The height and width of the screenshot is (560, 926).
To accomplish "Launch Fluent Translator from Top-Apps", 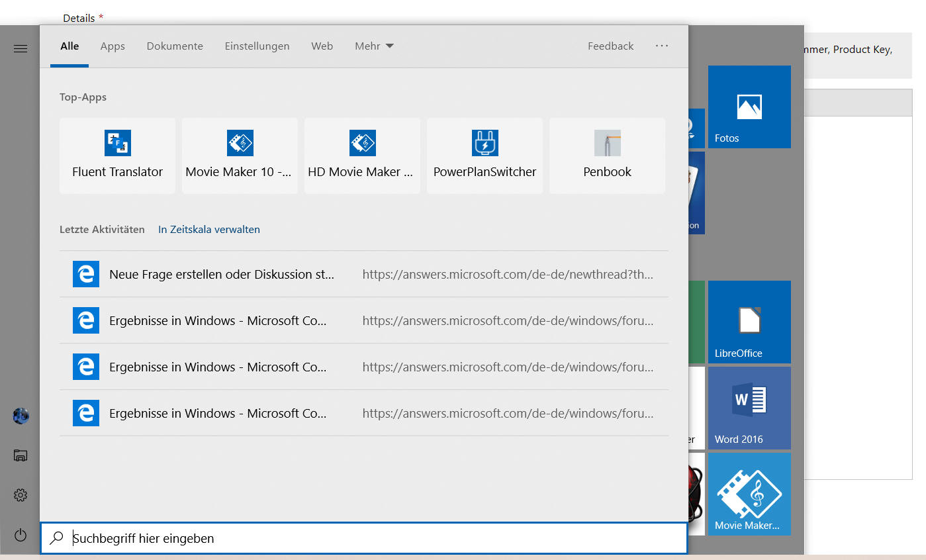I will tap(118, 156).
